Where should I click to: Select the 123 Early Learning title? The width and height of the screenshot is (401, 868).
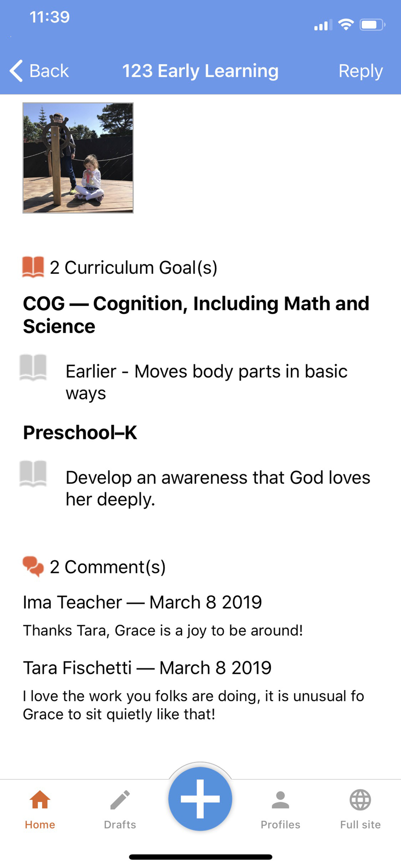coord(200,71)
